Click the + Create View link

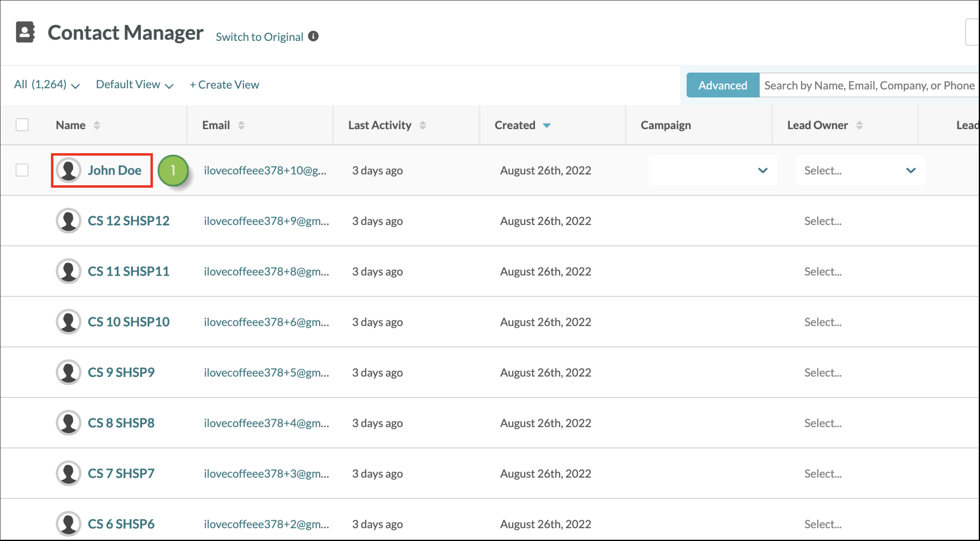pyautogui.click(x=225, y=84)
